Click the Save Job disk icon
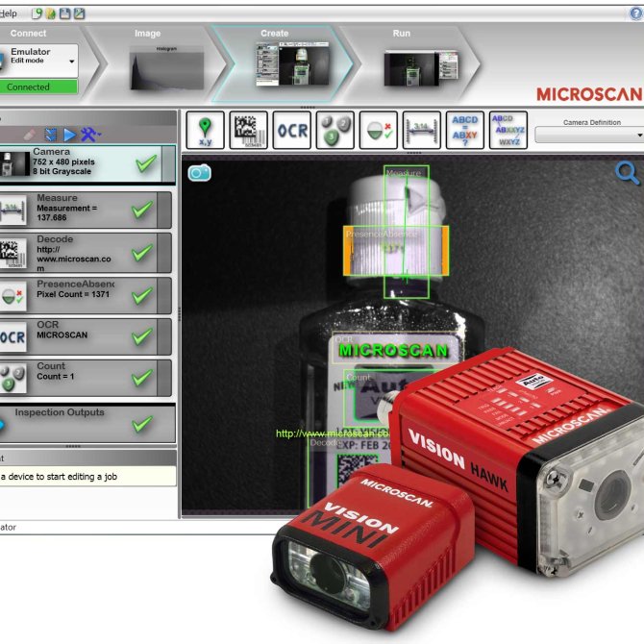Image resolution: width=644 pixels, height=644 pixels. click(65, 13)
